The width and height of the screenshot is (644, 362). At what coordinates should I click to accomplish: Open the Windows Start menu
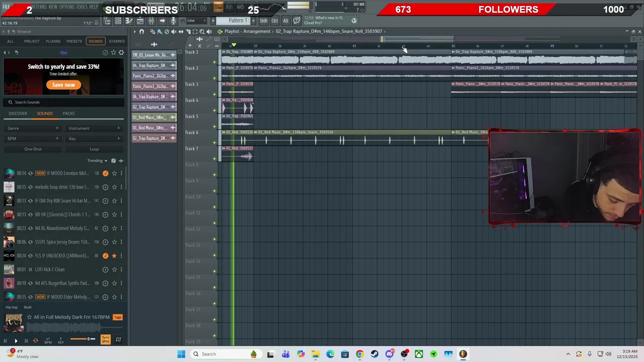point(181,354)
